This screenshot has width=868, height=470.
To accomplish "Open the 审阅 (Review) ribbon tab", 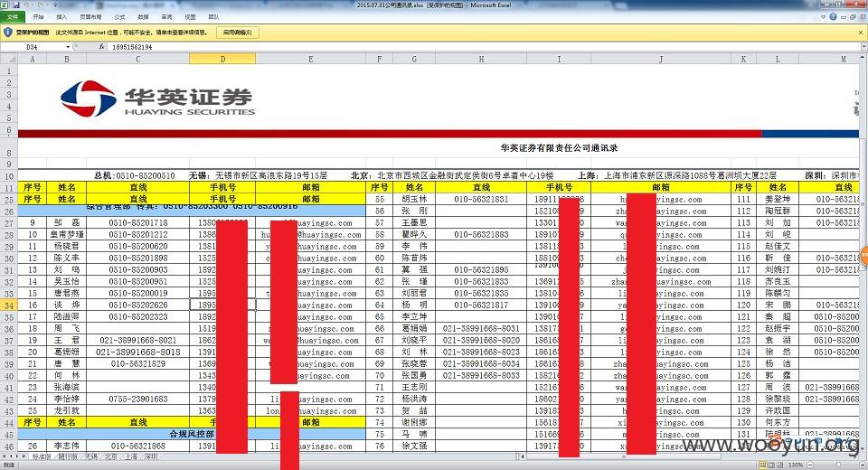I will point(166,16).
